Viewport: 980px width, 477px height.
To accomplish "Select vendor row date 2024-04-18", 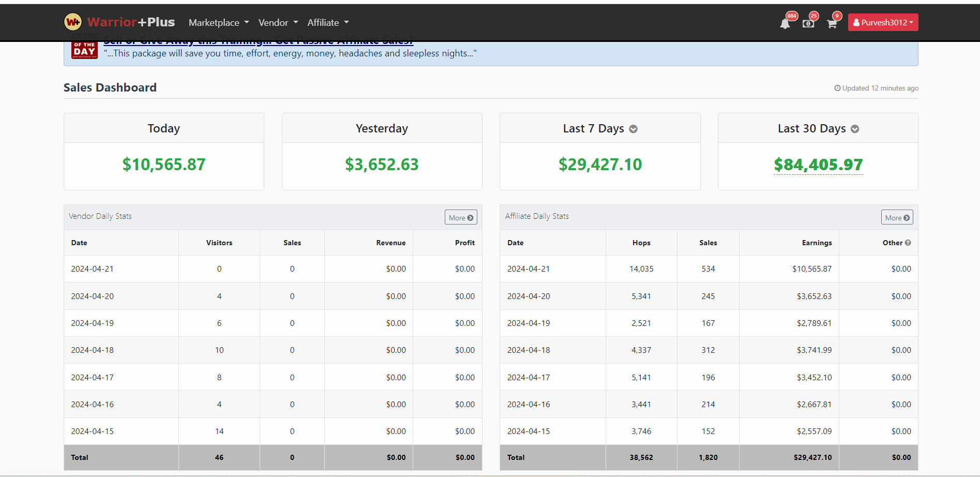I will point(92,350).
